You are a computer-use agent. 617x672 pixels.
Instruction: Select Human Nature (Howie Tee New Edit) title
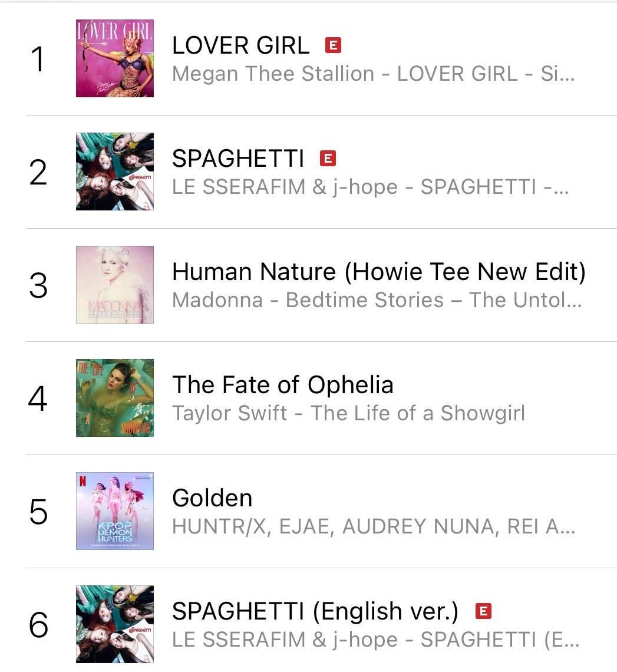click(379, 272)
